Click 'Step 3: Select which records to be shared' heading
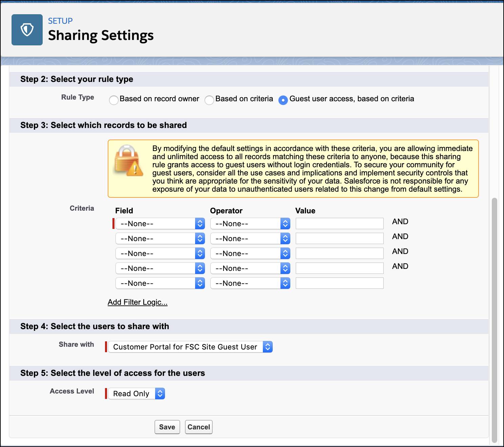504x447 pixels. coord(104,125)
